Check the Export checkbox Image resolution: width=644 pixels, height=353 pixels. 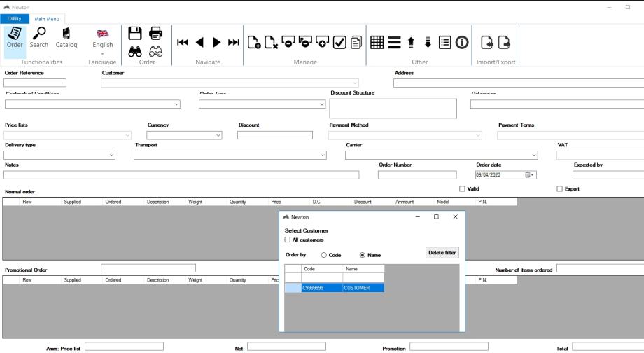(x=559, y=189)
